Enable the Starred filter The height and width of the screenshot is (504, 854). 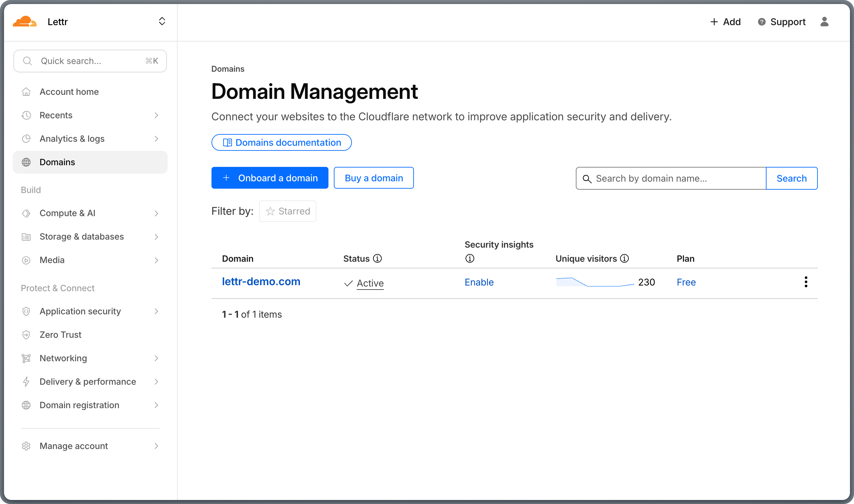point(287,211)
